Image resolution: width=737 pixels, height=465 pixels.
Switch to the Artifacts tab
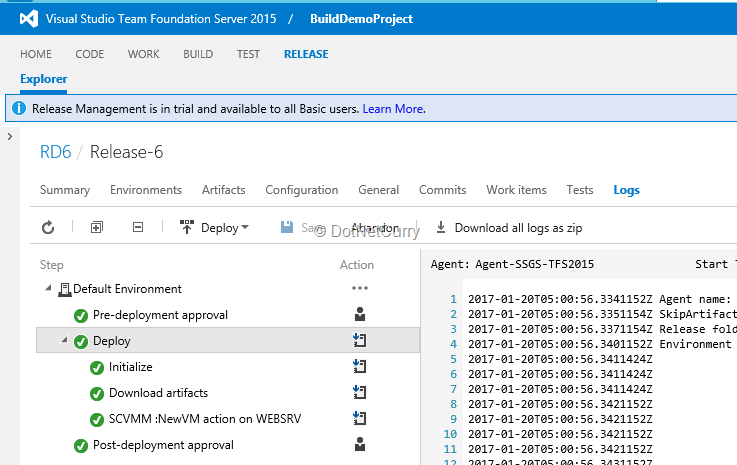224,190
